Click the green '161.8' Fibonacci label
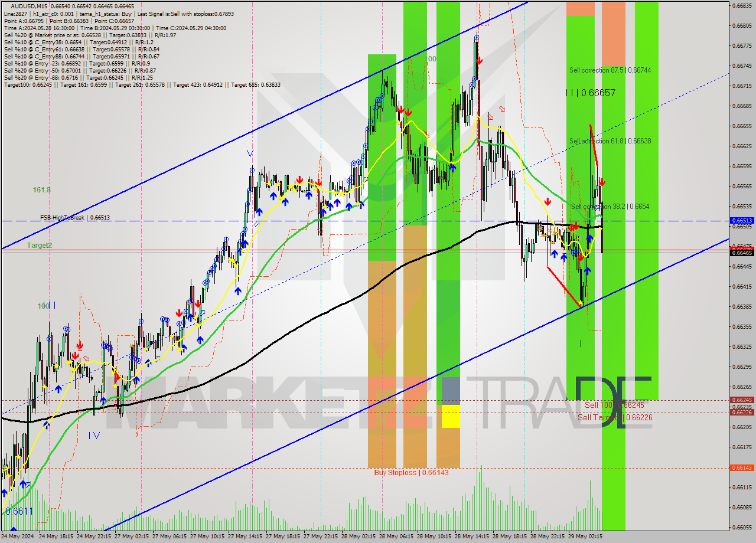Screen dimensions: 756x543 pos(41,190)
